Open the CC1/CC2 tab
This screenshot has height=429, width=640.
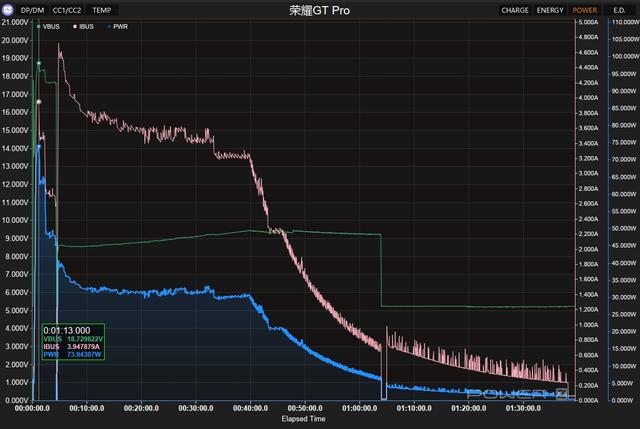[x=67, y=10]
